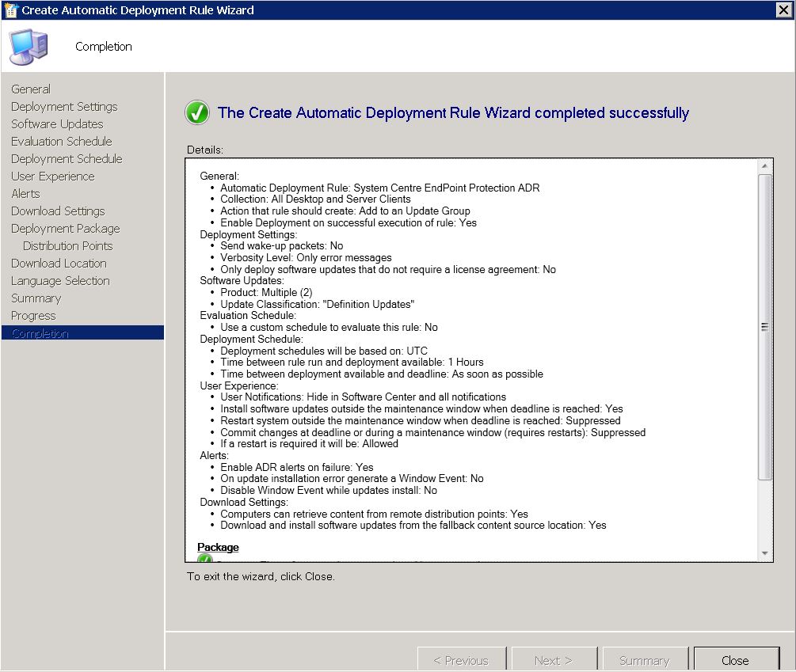Viewport: 796px width, 672px height.
Task: Click the Close button
Action: pyautogui.click(x=736, y=660)
